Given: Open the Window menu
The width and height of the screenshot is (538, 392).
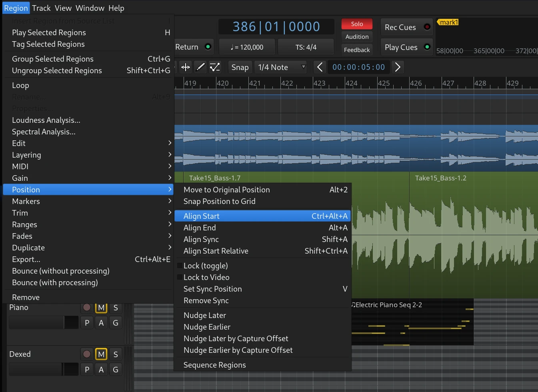Looking at the screenshot, I should point(90,8).
